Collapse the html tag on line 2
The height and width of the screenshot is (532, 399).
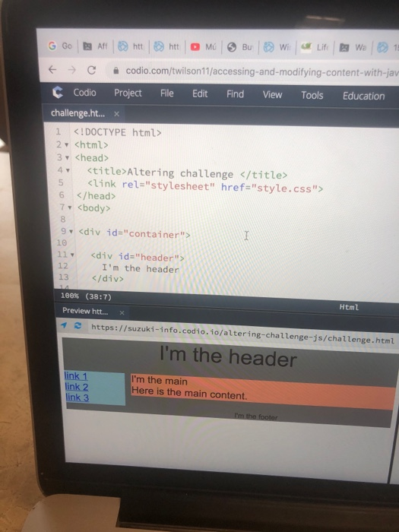67,145
